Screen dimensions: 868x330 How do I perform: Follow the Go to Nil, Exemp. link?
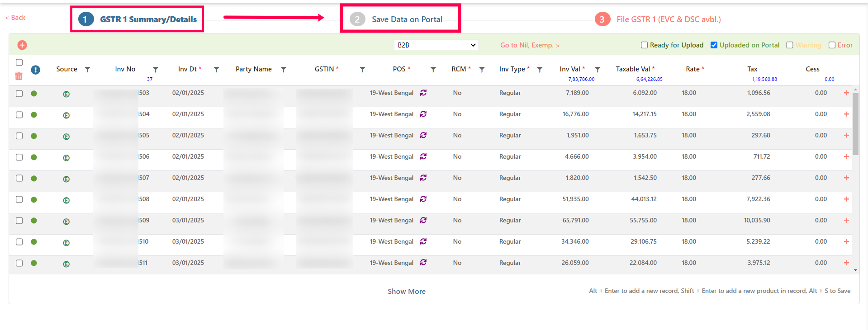click(530, 45)
